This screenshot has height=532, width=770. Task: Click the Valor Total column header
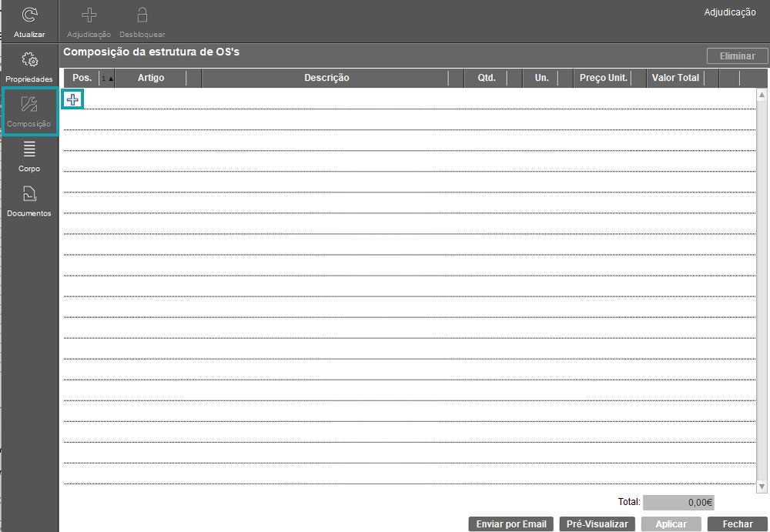(x=675, y=78)
